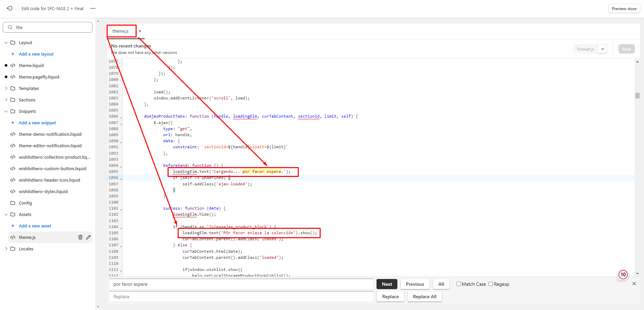
Task: Open theme.pagefly.liquid file
Action: pos(39,77)
